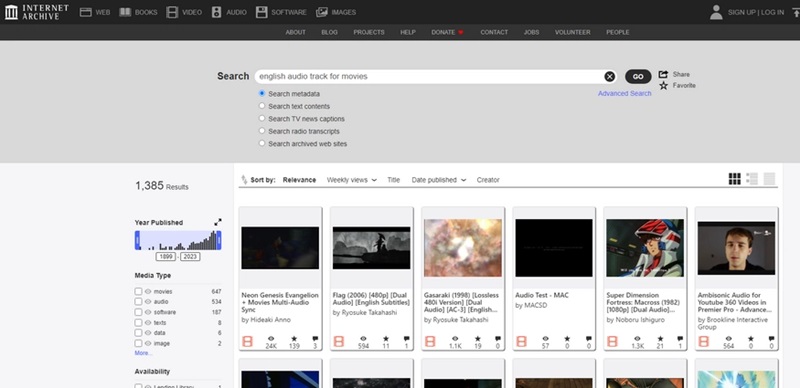Open the Video section icon
800x388 pixels.
(x=172, y=12)
